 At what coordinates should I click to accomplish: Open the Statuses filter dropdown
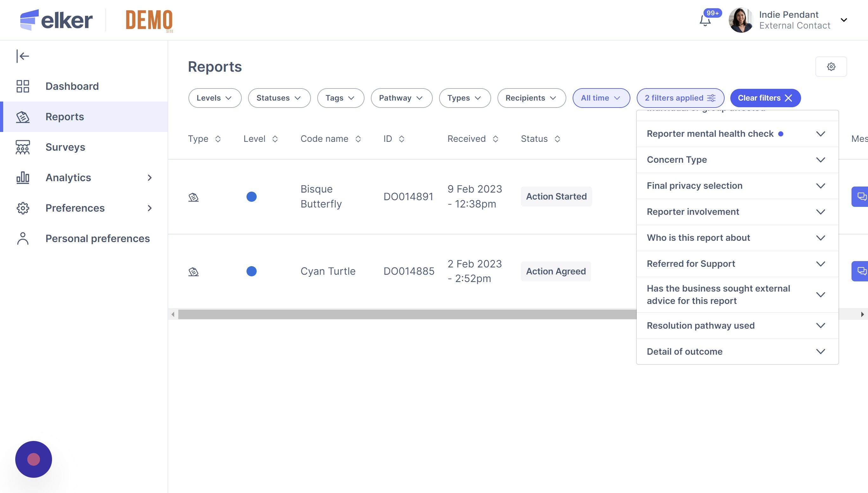(279, 98)
